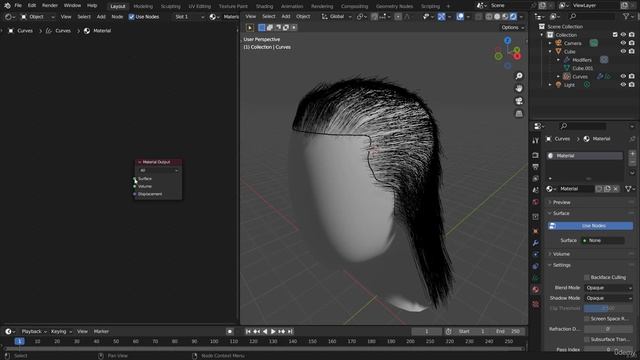Unlink material with the X button

(x=616, y=189)
